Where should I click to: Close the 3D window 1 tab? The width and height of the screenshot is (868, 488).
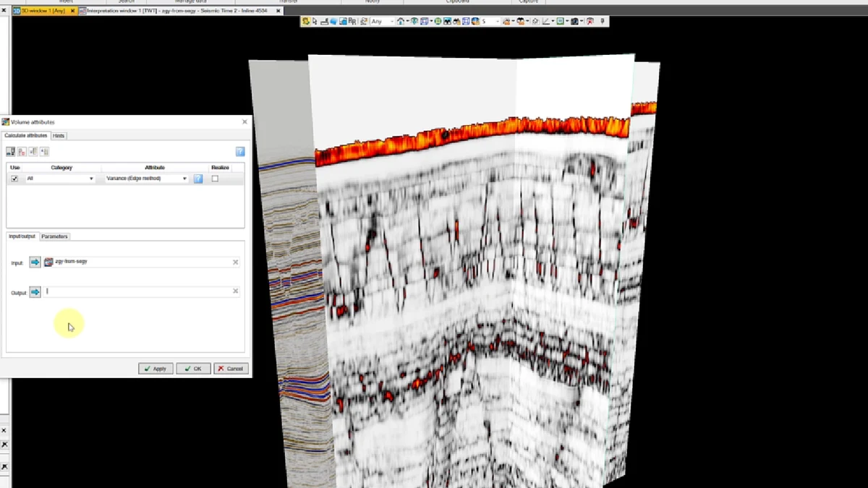pos(73,11)
